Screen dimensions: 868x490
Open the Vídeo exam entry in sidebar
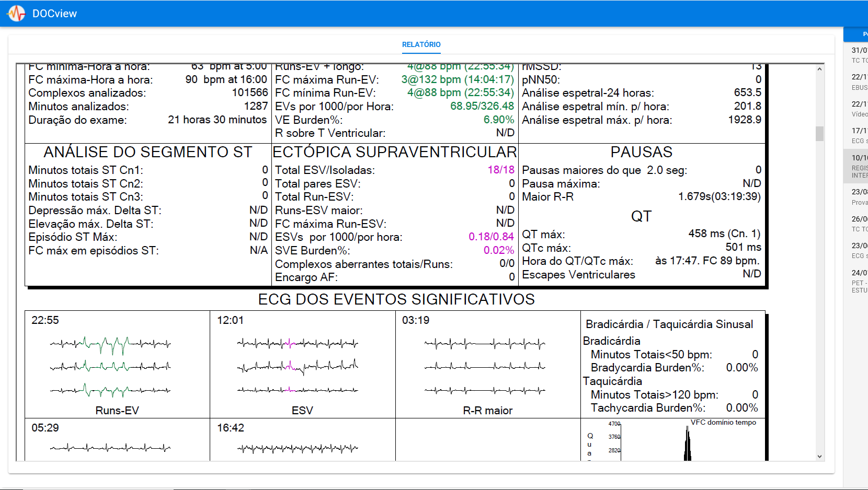pyautogui.click(x=859, y=109)
